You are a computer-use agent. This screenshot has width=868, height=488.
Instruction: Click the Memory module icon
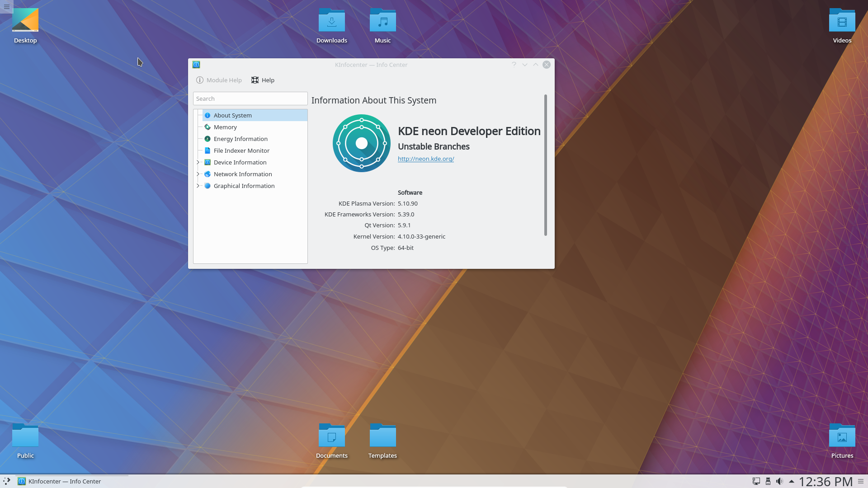pos(208,127)
